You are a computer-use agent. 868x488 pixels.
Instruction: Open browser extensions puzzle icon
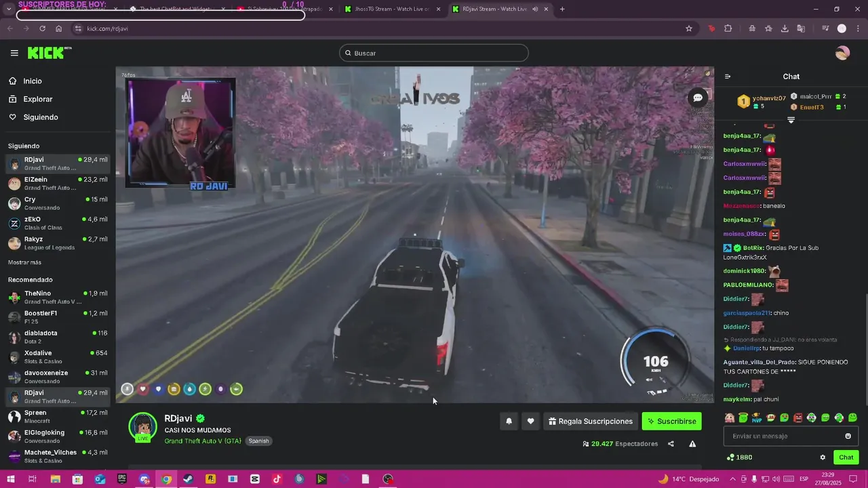(x=728, y=28)
